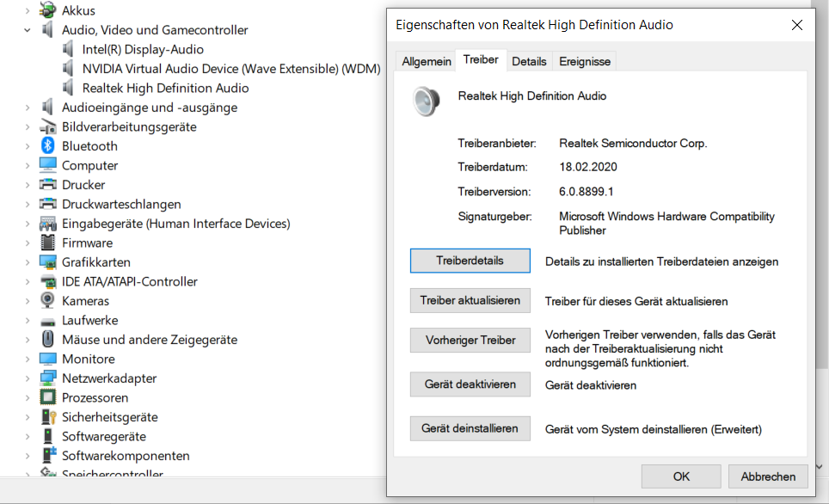The height and width of the screenshot is (504, 829).
Task: Click the Eingabegeräte (HID) icon
Action: [47, 223]
